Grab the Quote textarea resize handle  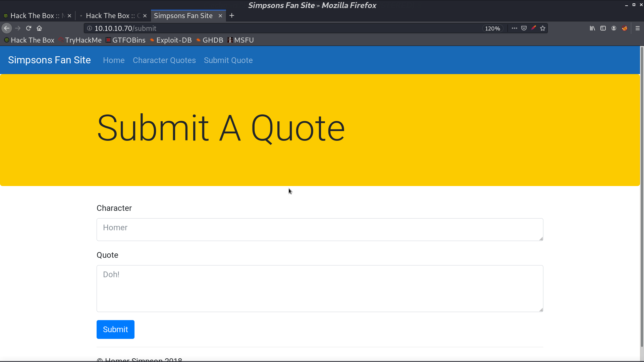(541, 310)
